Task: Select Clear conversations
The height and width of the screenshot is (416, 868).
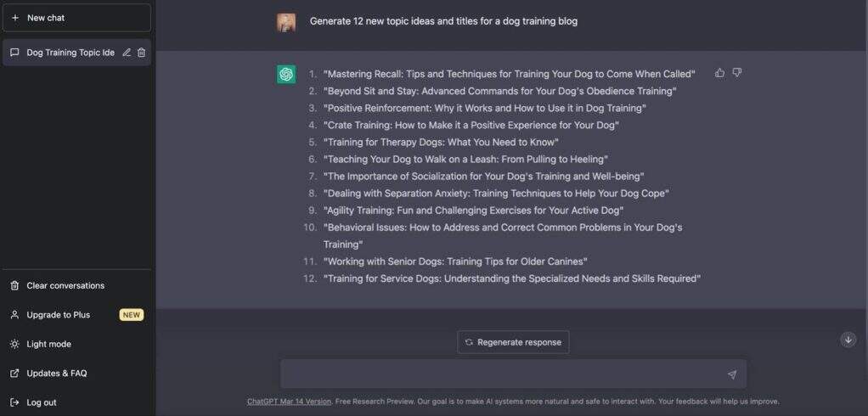Action: (x=65, y=286)
